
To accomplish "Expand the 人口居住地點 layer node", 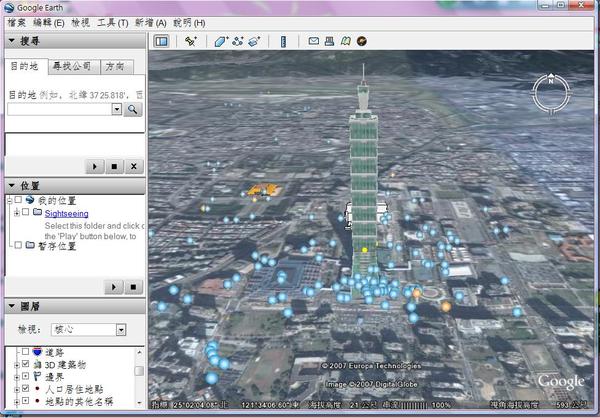I will click(17, 390).
